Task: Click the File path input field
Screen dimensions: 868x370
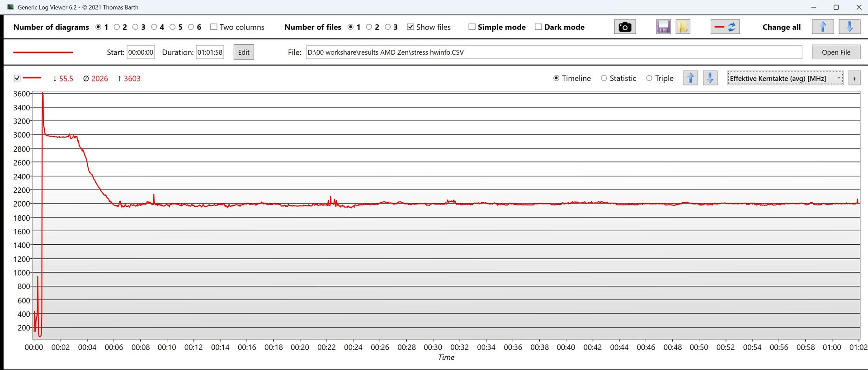Action: (x=553, y=52)
